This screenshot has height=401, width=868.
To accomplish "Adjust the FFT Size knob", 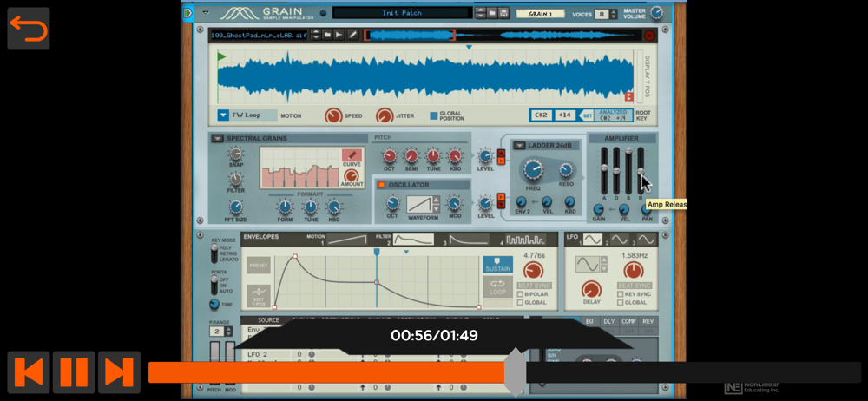I will coord(236,207).
